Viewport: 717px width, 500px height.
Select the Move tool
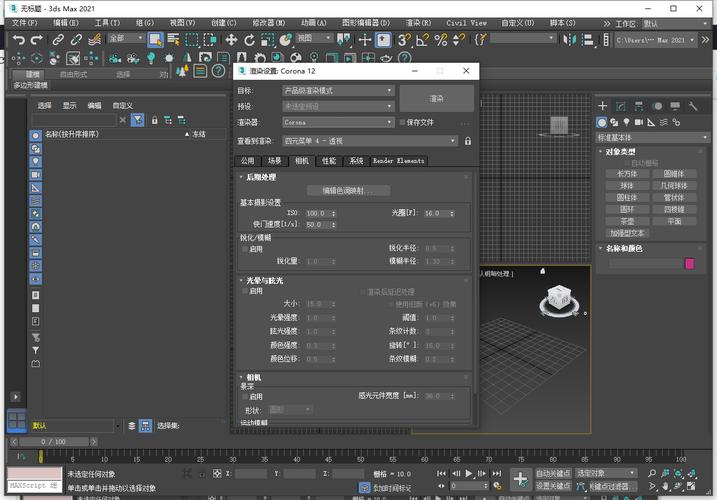click(231, 40)
